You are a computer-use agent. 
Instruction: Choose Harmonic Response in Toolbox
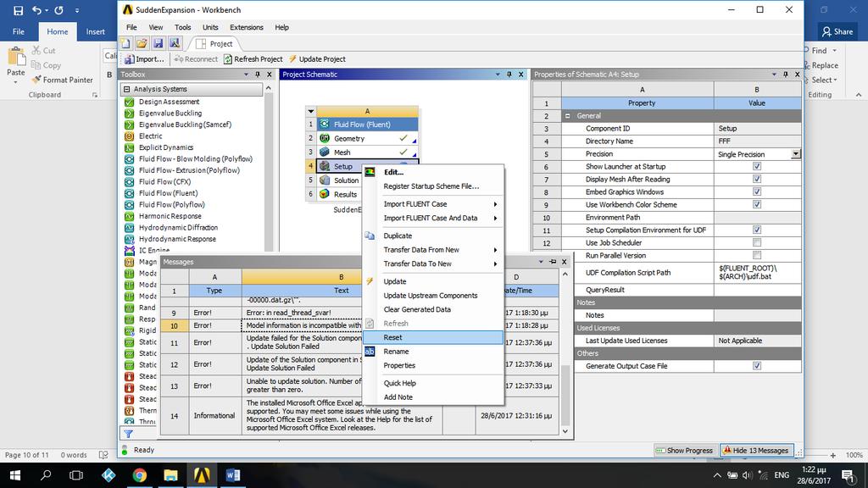[170, 216]
